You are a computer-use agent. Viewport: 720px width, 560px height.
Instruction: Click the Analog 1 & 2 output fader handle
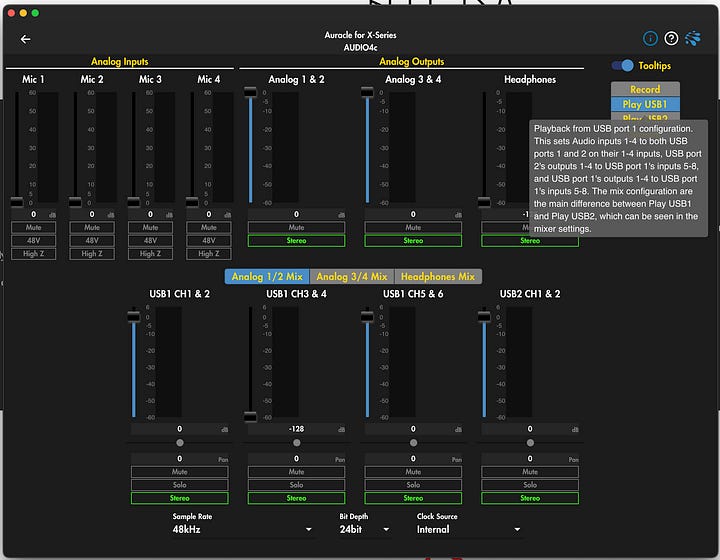point(250,92)
